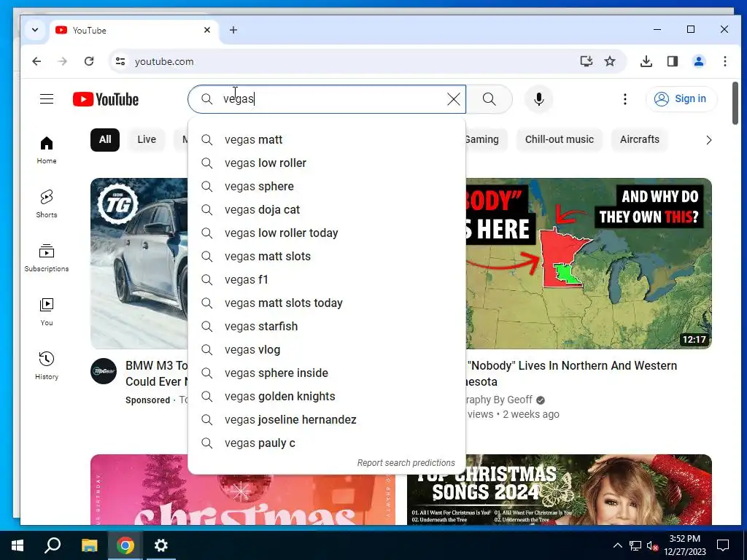This screenshot has height=560, width=747.
Task: Go back in Chrome
Action: point(36,61)
